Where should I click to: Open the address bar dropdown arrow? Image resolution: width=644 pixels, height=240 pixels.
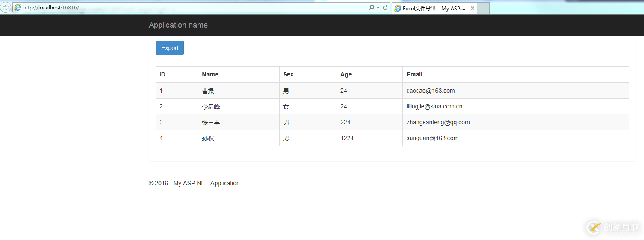[x=378, y=8]
